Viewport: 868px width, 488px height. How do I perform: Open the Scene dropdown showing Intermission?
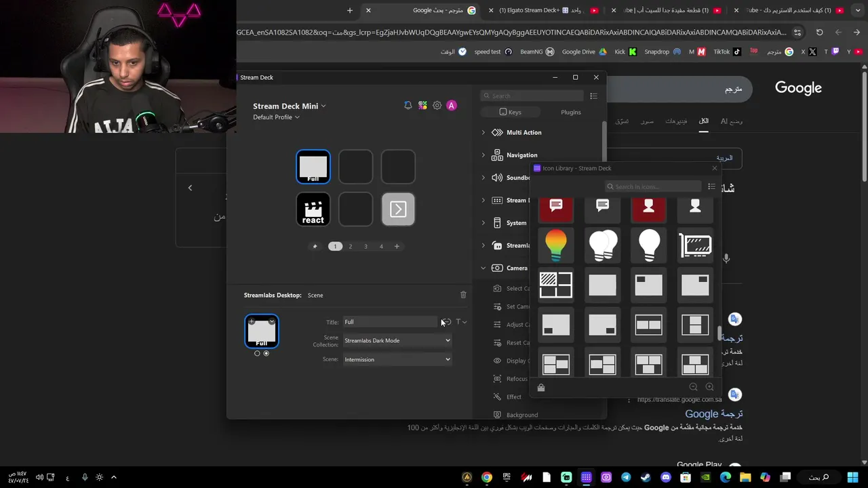click(x=397, y=360)
